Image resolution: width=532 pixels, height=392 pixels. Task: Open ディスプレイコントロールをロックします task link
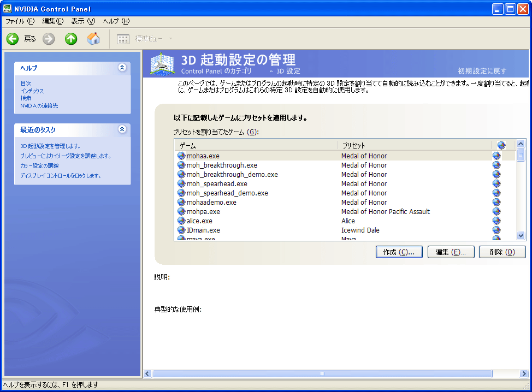(61, 176)
